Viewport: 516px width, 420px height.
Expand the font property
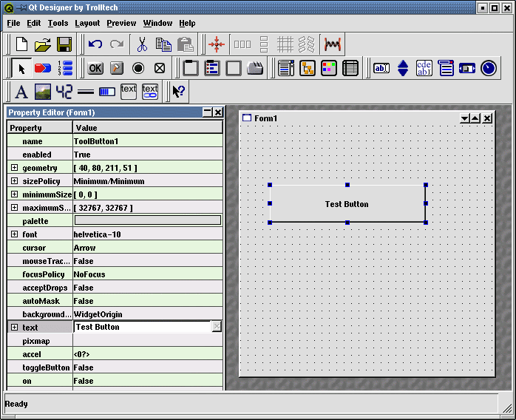pos(14,234)
